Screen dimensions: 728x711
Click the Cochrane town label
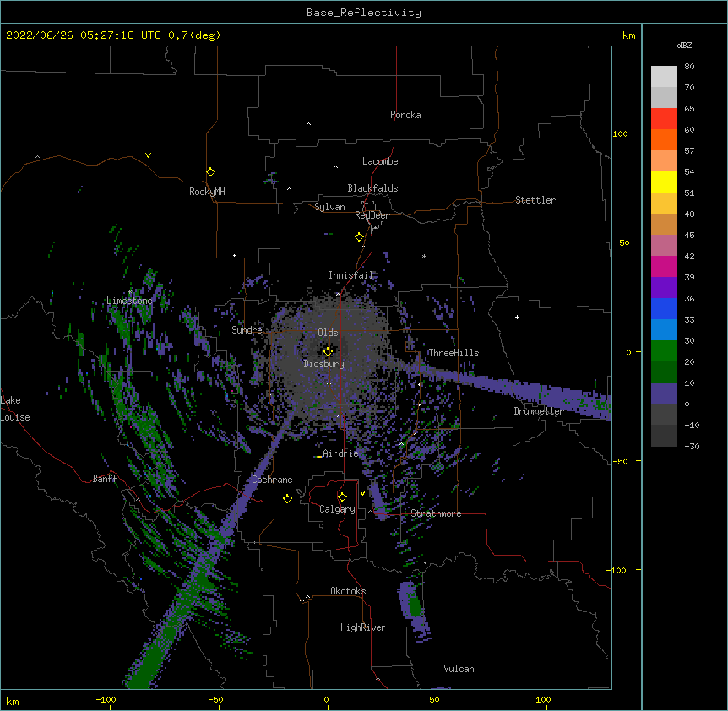click(x=272, y=480)
